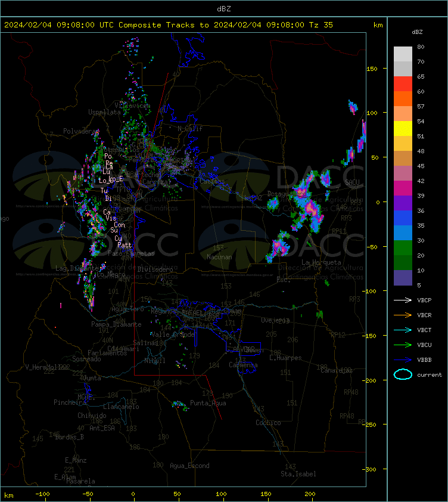This screenshot has width=448, height=502.
Task: Pick the light grey 70–80 dBZ swatch
Action: (403, 54)
